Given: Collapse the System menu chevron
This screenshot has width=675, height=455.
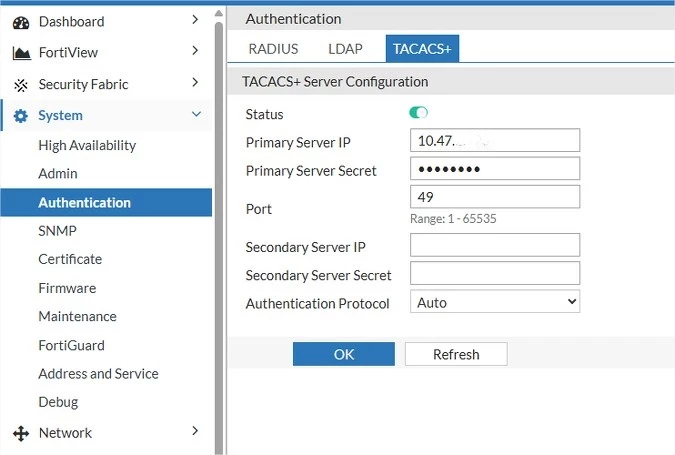Looking at the screenshot, I should tap(196, 114).
